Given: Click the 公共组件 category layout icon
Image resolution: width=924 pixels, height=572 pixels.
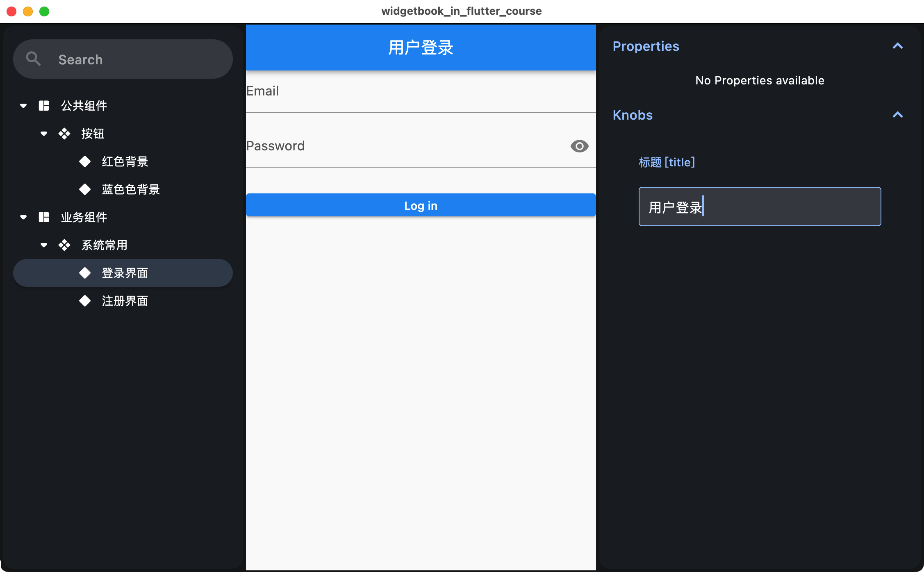Looking at the screenshot, I should click(x=44, y=106).
